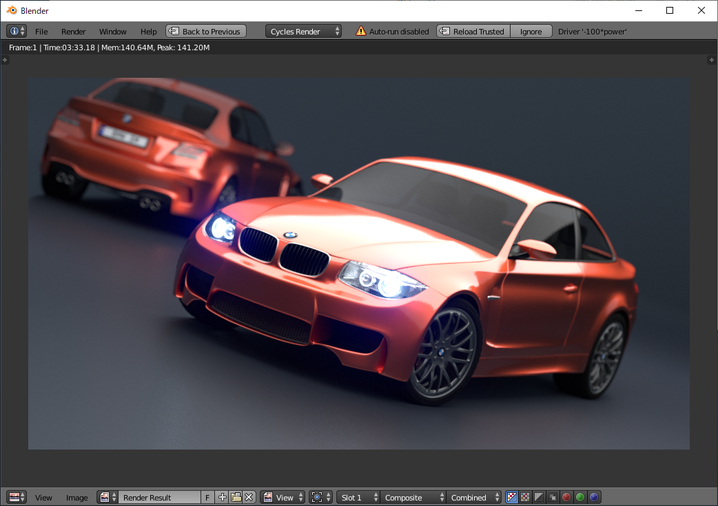Click the Ignore button

click(531, 31)
